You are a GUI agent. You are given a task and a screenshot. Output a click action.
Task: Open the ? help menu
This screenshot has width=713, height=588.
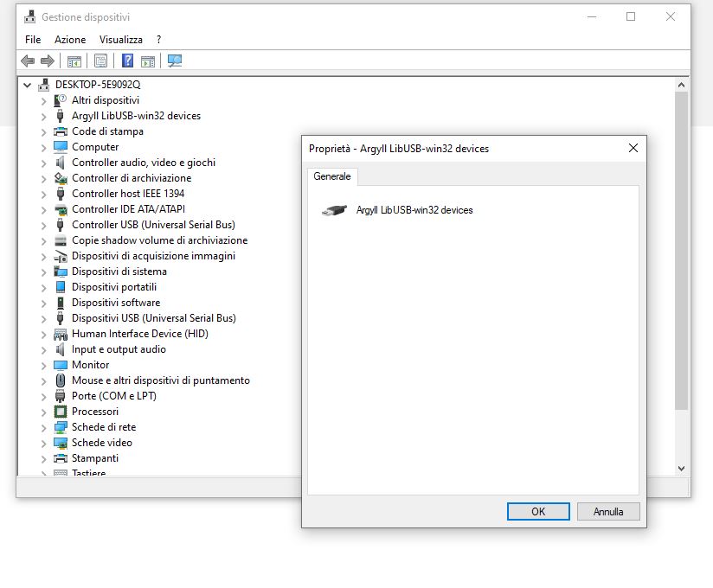click(x=158, y=40)
